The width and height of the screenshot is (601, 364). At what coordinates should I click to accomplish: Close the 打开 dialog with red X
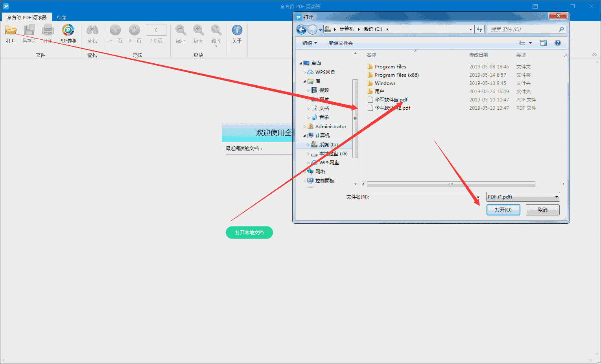pos(558,16)
